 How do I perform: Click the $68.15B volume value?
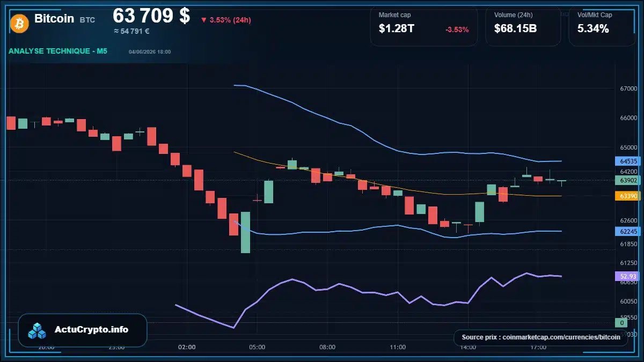(516, 29)
